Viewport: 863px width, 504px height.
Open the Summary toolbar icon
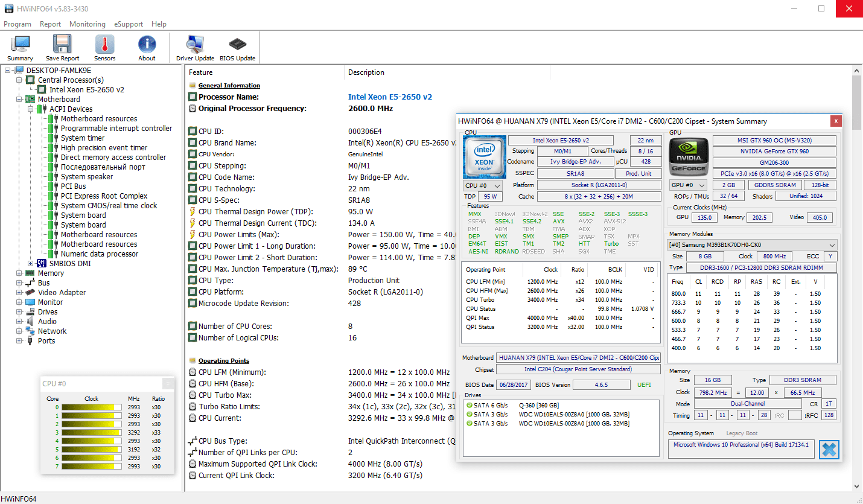[20, 48]
